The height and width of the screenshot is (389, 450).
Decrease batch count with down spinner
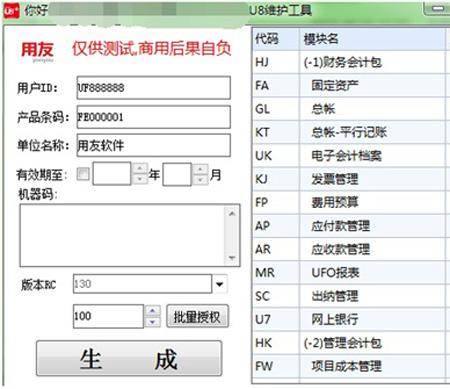pyautogui.click(x=153, y=322)
